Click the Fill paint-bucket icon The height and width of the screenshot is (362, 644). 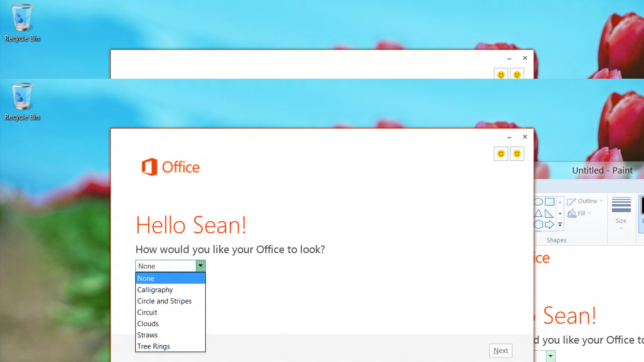click(x=572, y=213)
